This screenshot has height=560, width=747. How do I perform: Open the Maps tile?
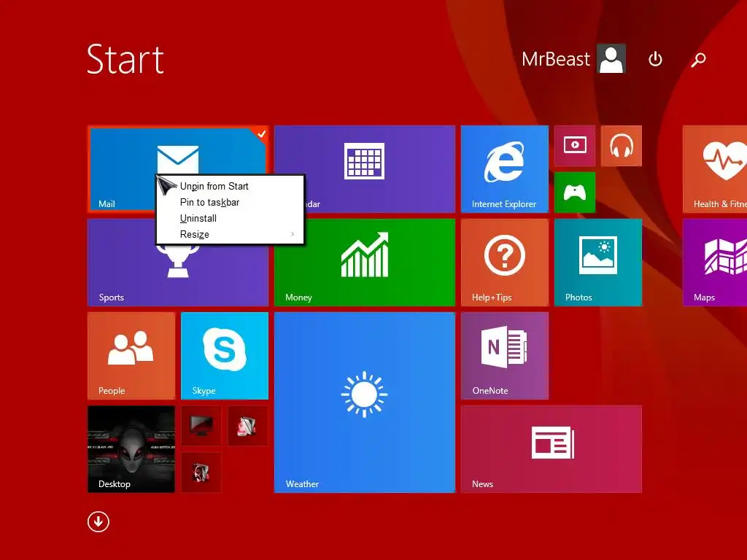[x=715, y=262]
